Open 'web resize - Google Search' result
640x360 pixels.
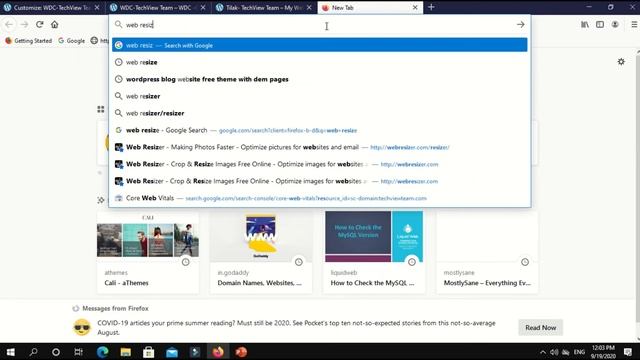320,130
